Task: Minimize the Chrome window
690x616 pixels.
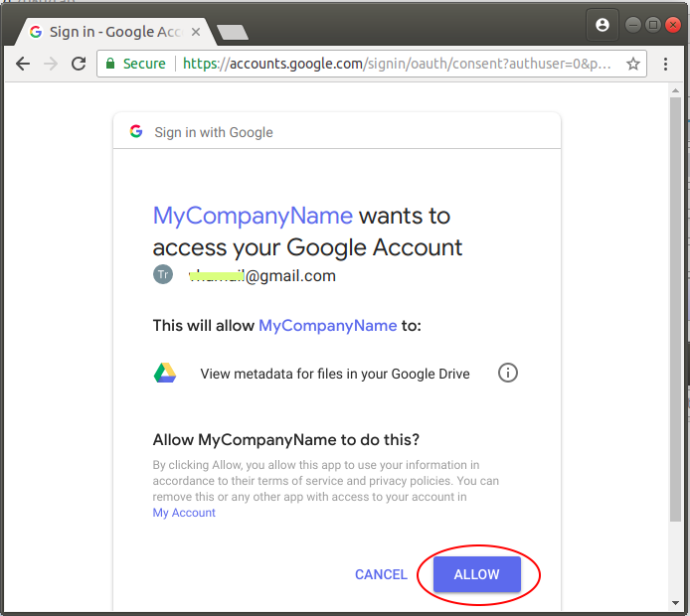Action: pos(632,25)
